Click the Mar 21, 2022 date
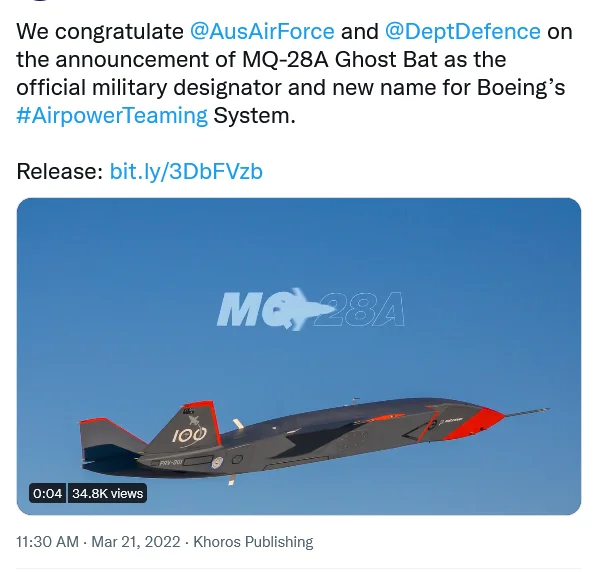 [136, 542]
